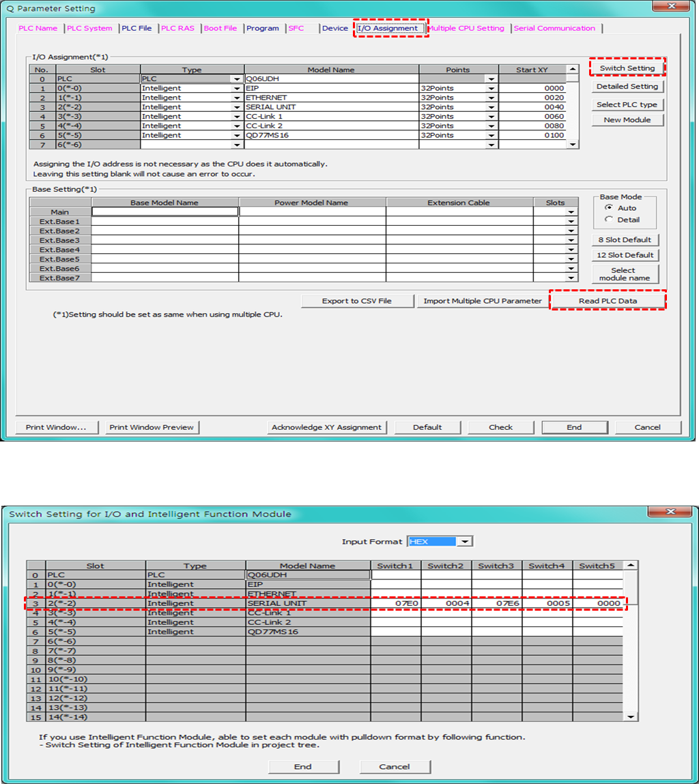Open the PLC Name tab
The image size is (699, 784).
click(x=38, y=29)
